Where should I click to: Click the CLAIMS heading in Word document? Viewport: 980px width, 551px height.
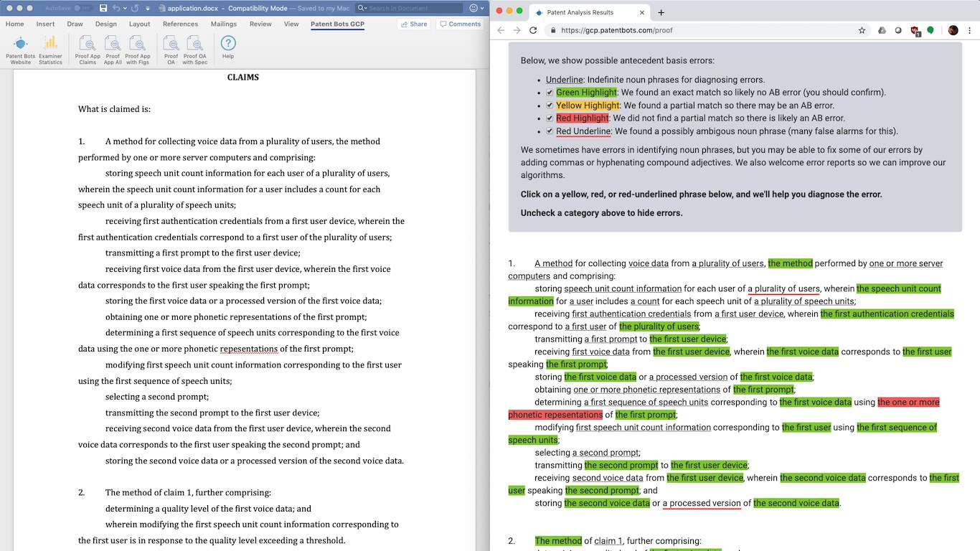click(243, 77)
